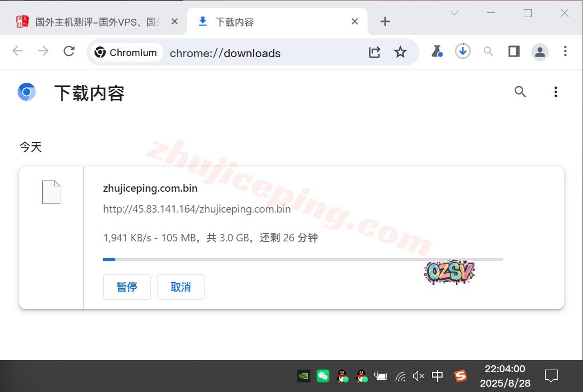583x392 pixels.
Task: Toggle muted volume icon in tray
Action: coord(419,376)
